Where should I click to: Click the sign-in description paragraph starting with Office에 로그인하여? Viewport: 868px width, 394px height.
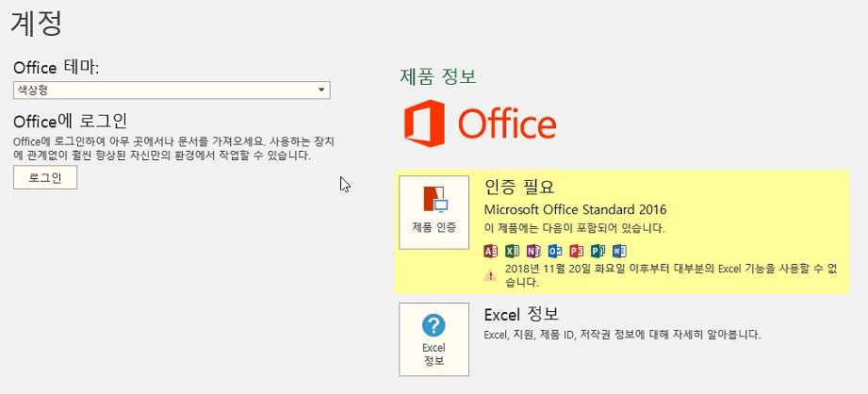point(173,149)
